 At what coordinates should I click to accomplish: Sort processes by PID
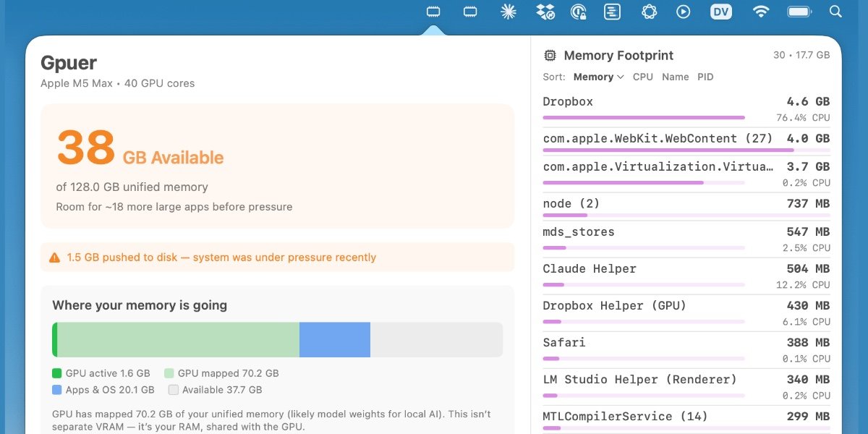coord(705,77)
